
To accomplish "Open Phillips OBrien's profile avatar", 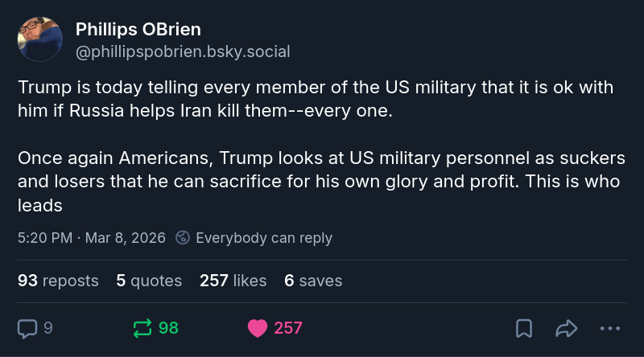I will pos(40,39).
